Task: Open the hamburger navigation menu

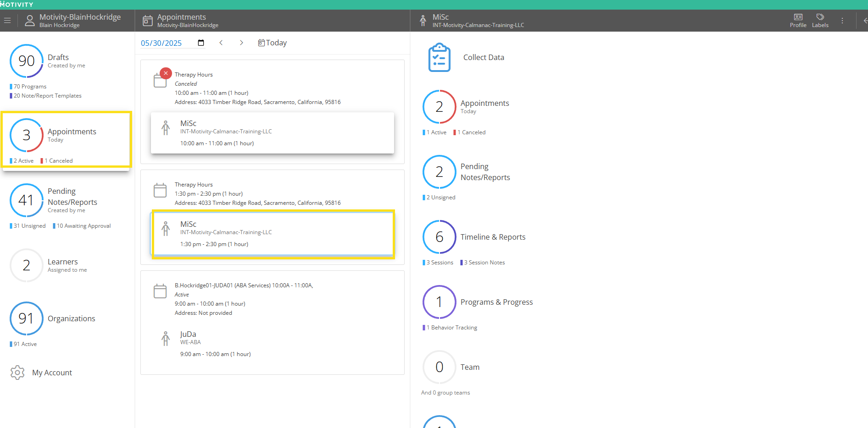Action: (x=7, y=21)
